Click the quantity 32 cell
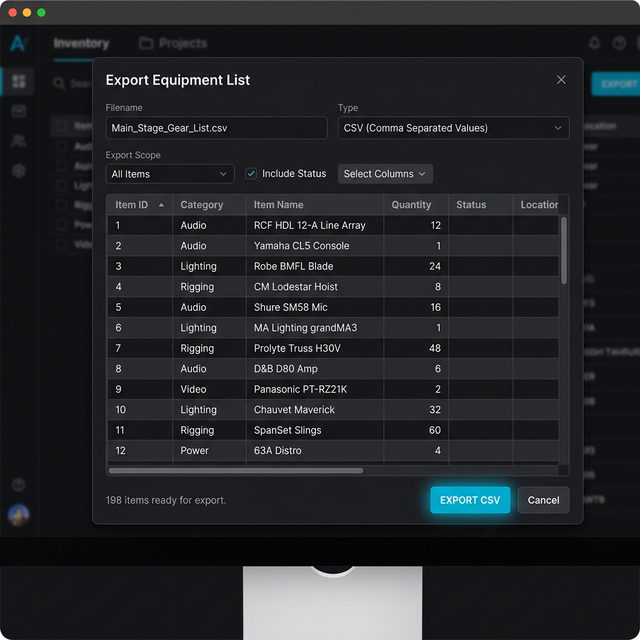The height and width of the screenshot is (640, 640). coord(416,409)
